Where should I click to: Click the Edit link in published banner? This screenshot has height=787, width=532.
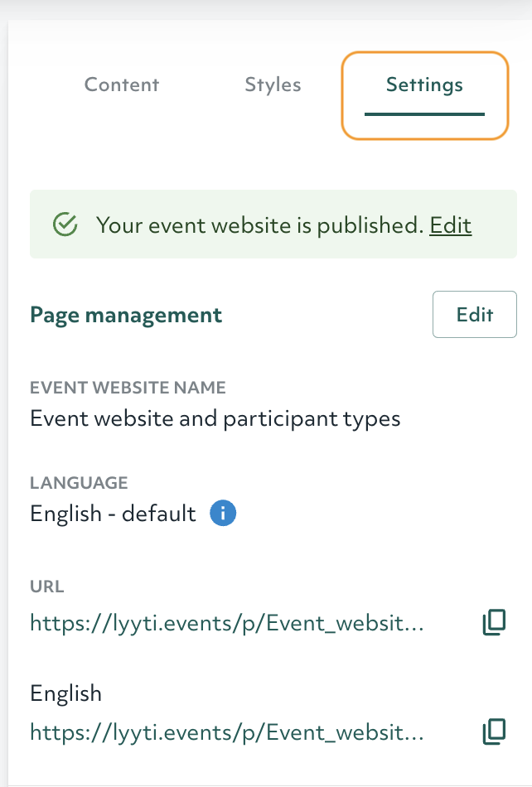(x=450, y=225)
